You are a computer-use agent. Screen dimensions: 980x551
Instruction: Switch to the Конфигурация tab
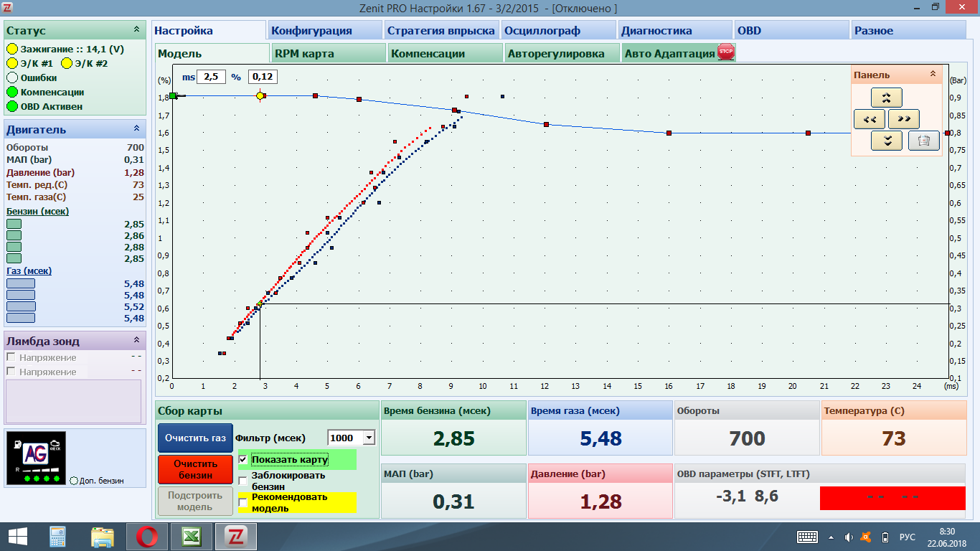click(x=325, y=30)
